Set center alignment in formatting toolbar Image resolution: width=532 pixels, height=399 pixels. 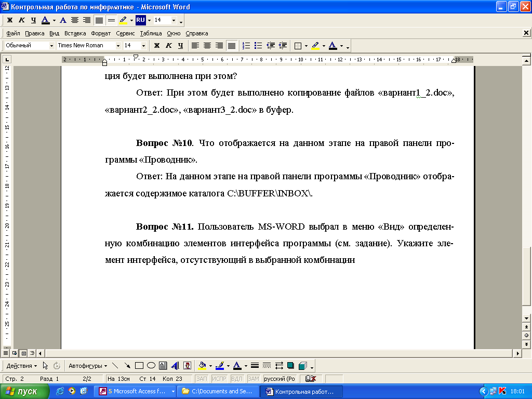click(207, 46)
